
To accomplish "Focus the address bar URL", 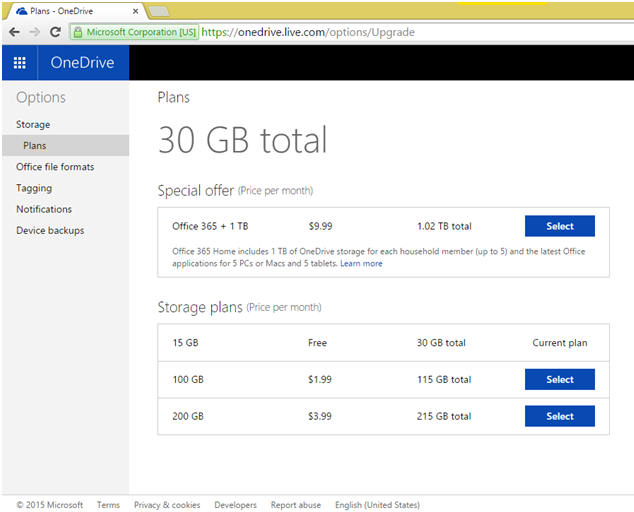I will click(308, 32).
